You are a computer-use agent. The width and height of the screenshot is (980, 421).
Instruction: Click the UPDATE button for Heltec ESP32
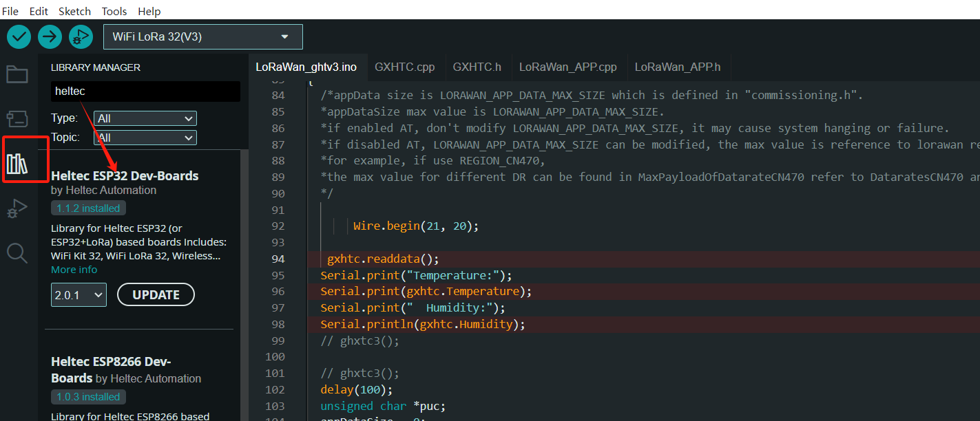tap(156, 295)
